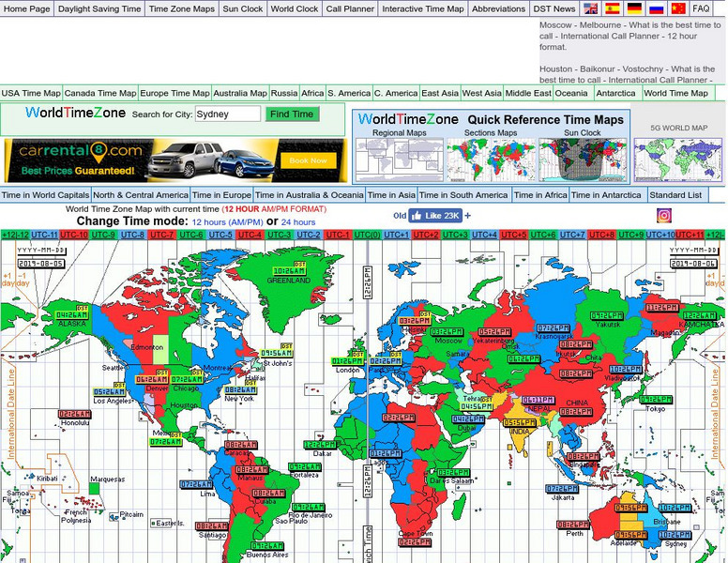Click the UK flag language icon

pos(591,8)
